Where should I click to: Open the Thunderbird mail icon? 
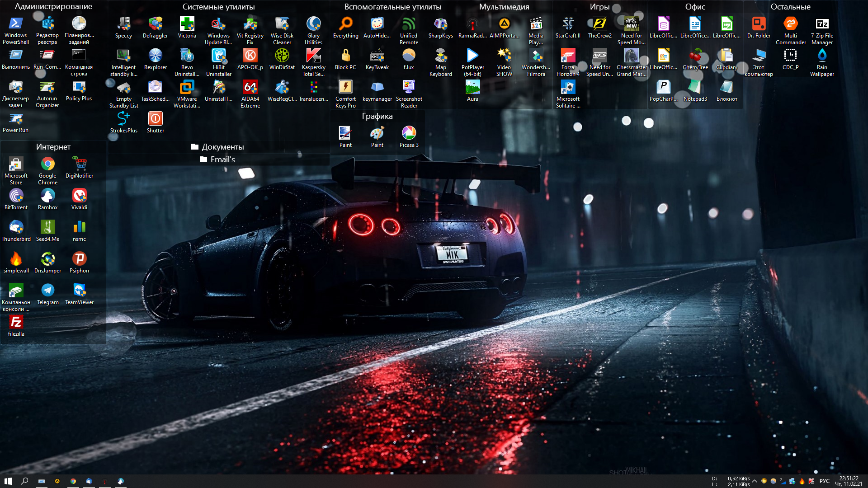16,231
